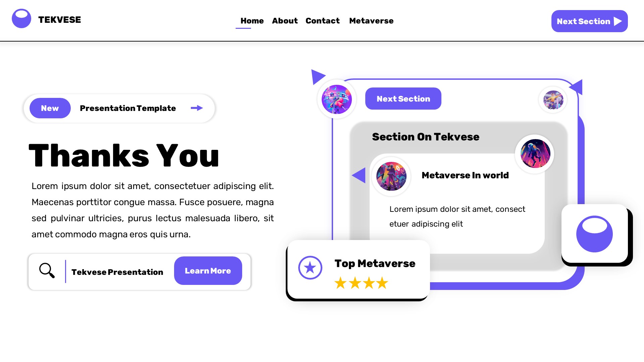Click the header Next Section button
644x362 pixels.
pos(589,21)
